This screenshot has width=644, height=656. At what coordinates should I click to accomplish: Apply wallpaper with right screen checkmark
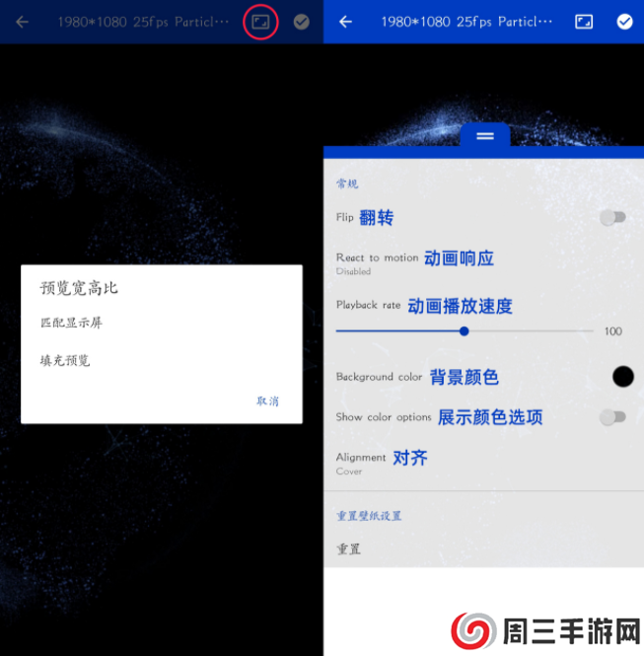624,22
